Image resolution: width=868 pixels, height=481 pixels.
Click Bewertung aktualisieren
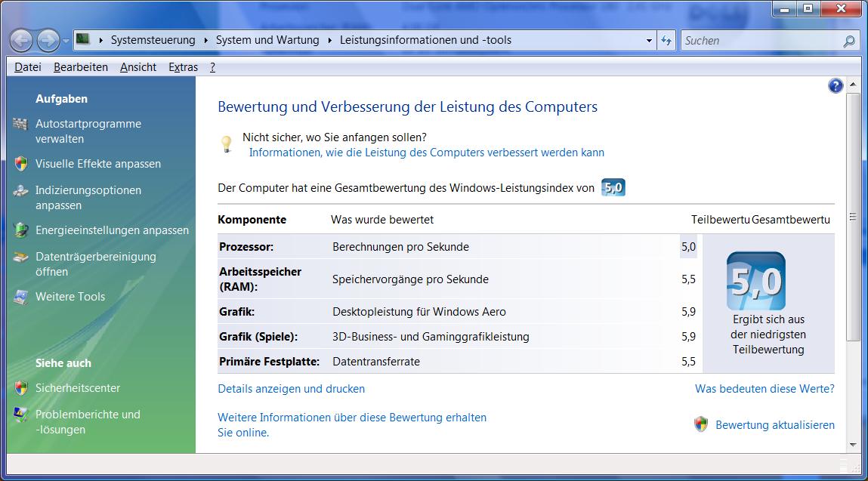(775, 425)
